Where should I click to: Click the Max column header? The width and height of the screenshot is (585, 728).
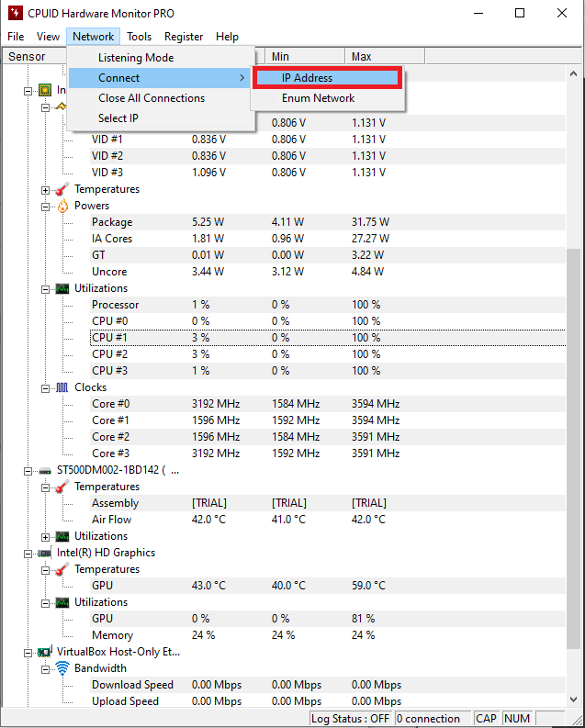pyautogui.click(x=385, y=57)
